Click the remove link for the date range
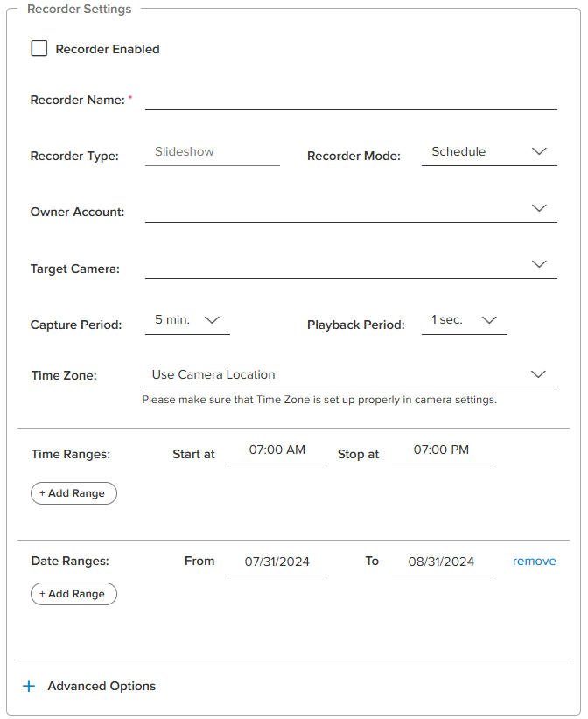 [534, 561]
